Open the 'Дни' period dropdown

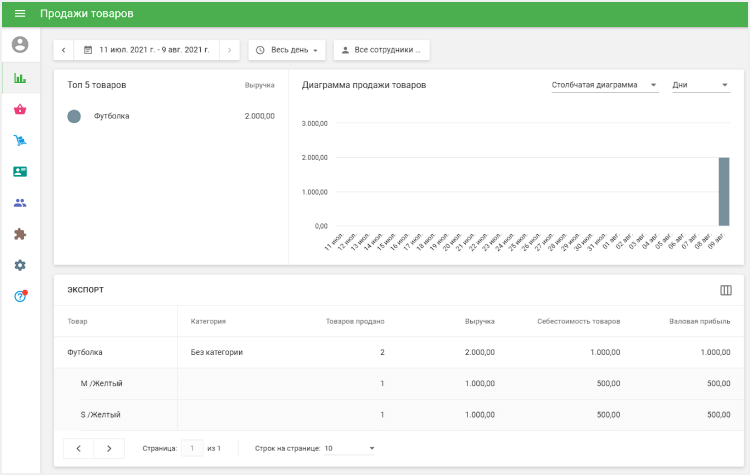pos(701,85)
